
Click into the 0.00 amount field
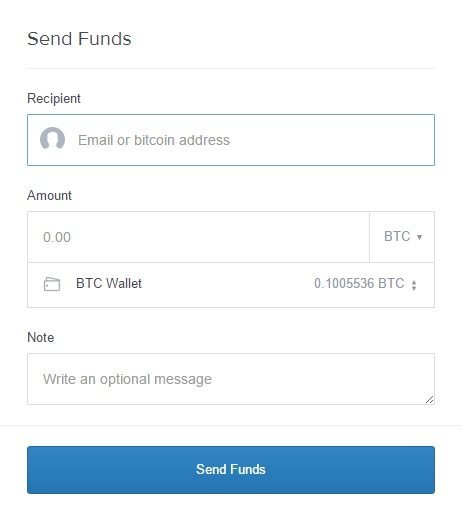point(198,237)
